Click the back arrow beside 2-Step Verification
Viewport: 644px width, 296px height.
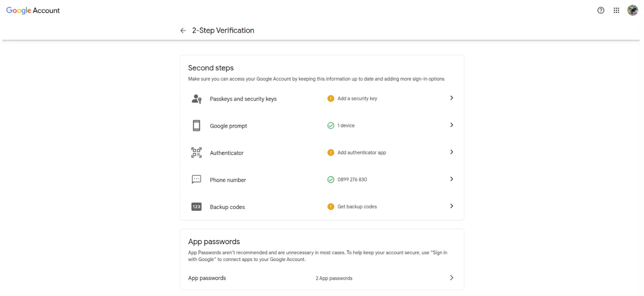pyautogui.click(x=183, y=31)
